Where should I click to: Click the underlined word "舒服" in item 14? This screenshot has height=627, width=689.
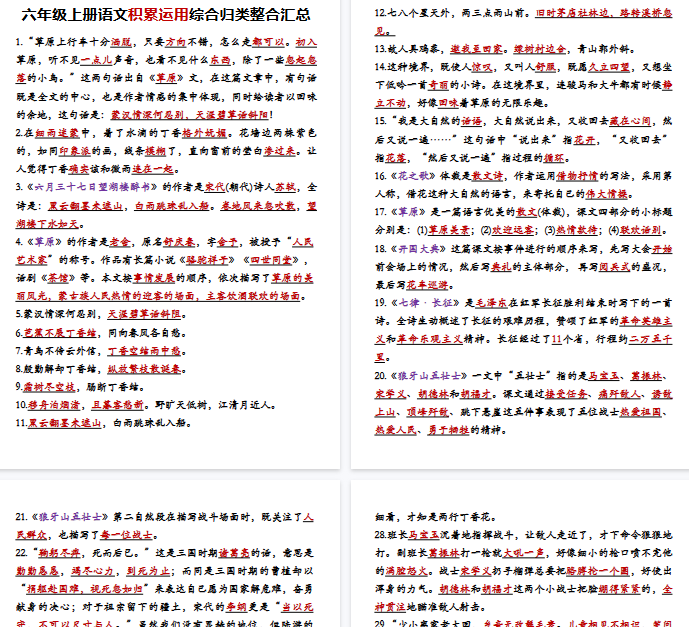pos(546,67)
